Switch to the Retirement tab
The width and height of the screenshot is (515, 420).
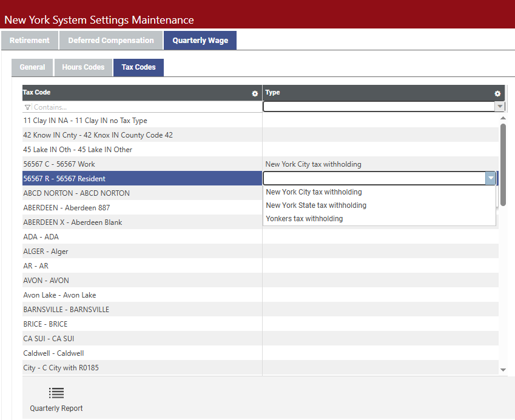[x=30, y=41]
